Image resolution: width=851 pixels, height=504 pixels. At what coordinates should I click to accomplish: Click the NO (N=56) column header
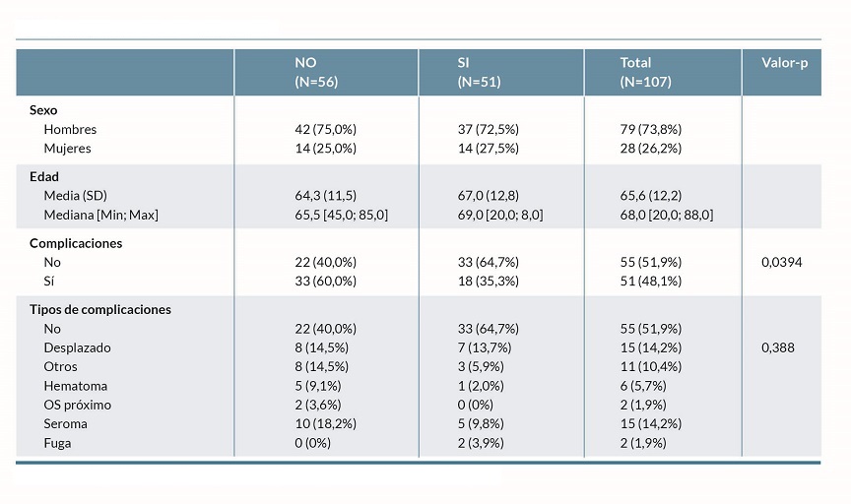[316, 72]
